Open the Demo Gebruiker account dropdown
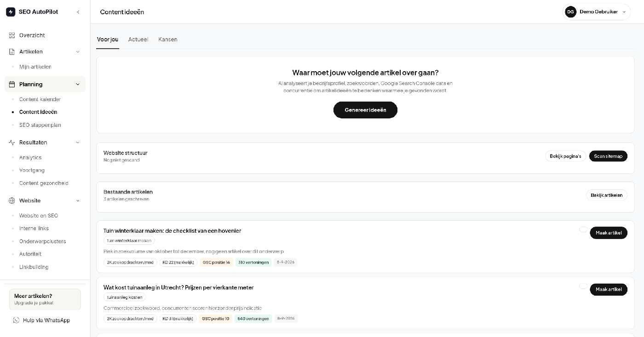The height and width of the screenshot is (337, 644). click(x=596, y=12)
